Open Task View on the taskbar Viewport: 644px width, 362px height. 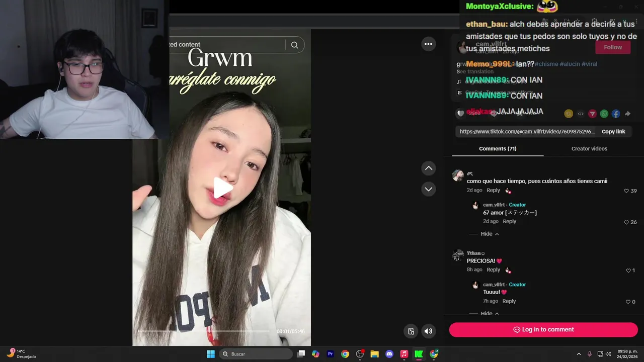point(301,354)
